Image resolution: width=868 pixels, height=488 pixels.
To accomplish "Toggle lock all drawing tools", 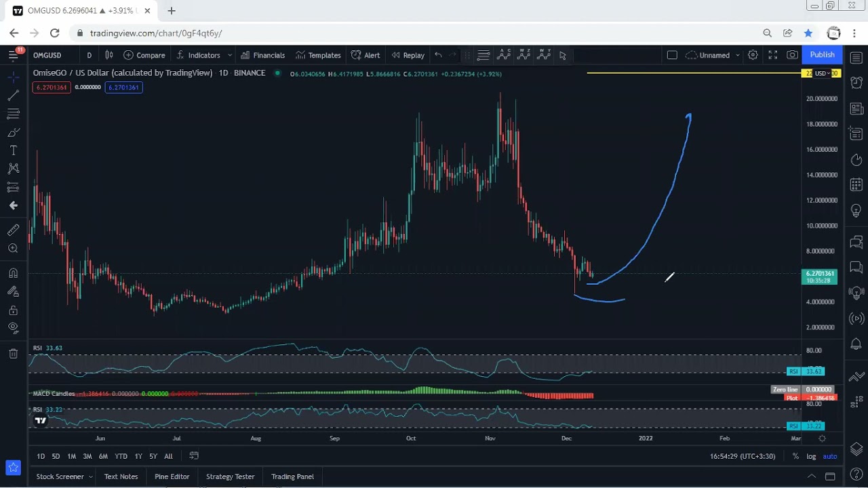I will point(13,310).
